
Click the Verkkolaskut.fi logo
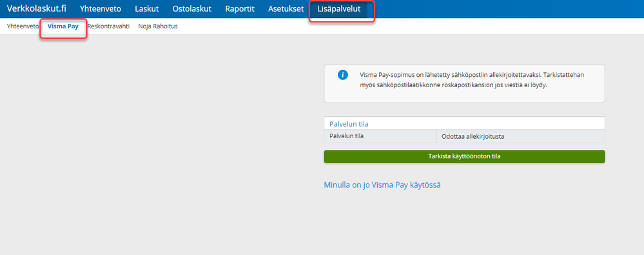click(36, 8)
